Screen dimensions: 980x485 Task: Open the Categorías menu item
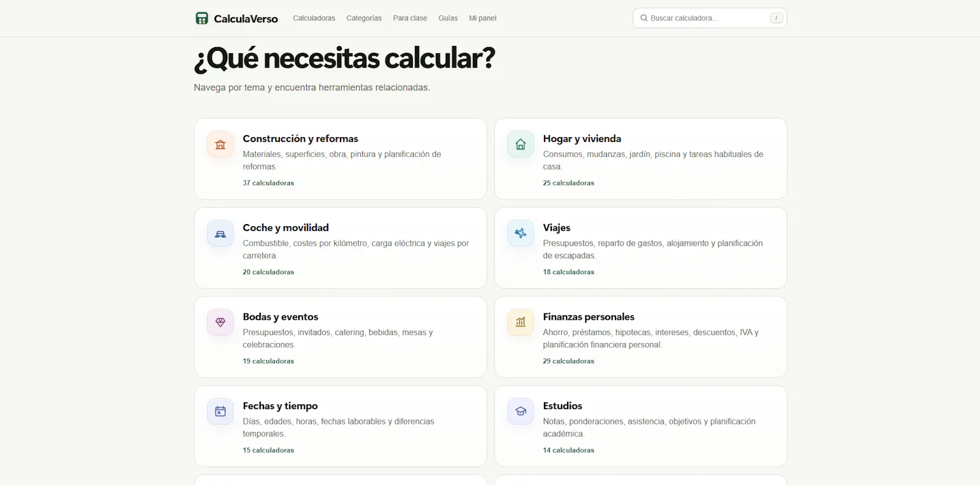364,18
